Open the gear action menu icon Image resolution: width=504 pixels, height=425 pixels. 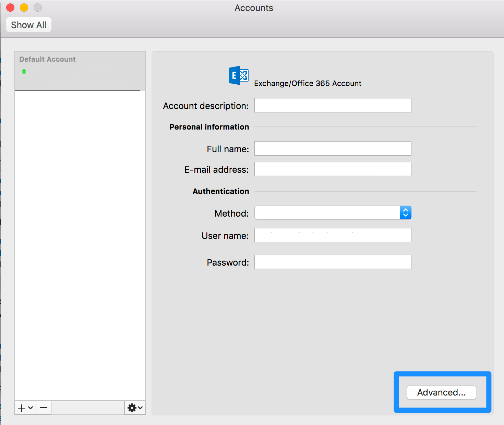coord(132,408)
